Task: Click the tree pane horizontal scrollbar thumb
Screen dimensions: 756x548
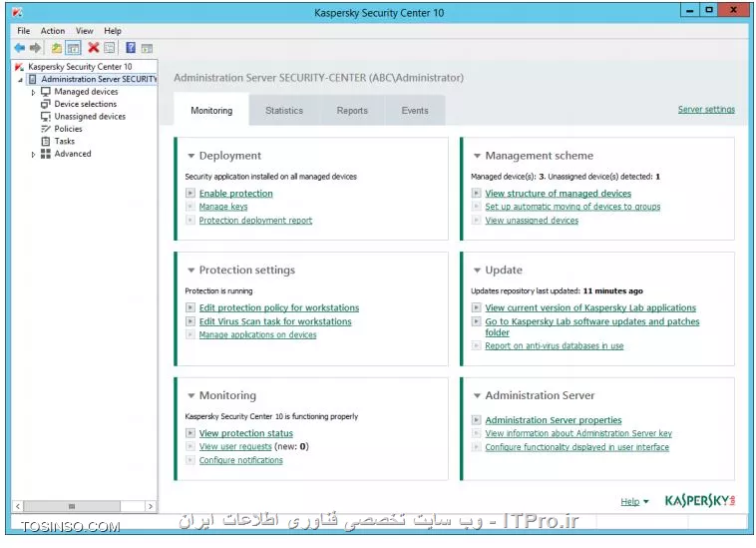Action: coord(72,506)
